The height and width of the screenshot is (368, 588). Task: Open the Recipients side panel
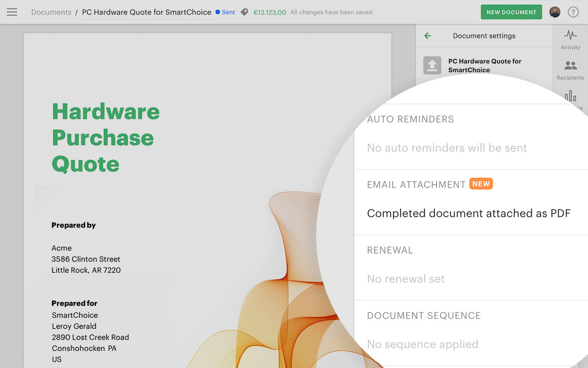(570, 70)
